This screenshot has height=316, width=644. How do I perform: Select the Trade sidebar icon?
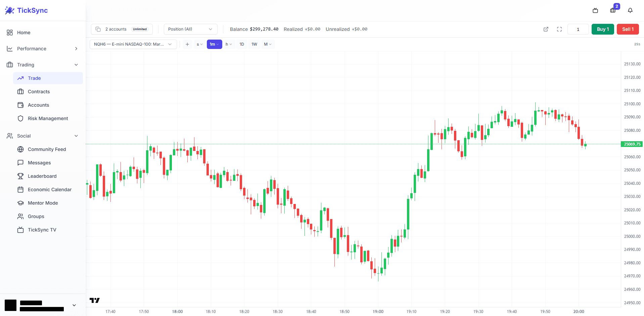(20, 78)
